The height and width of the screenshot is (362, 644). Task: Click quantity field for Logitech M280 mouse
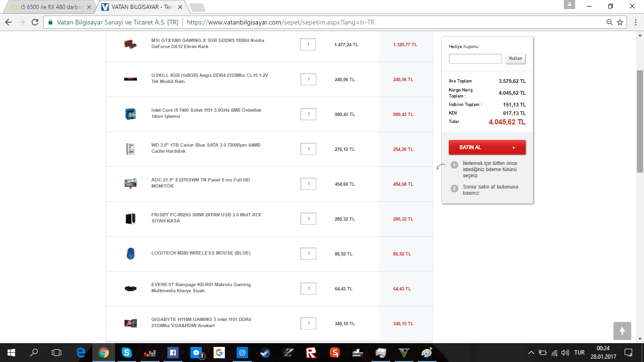308,254
